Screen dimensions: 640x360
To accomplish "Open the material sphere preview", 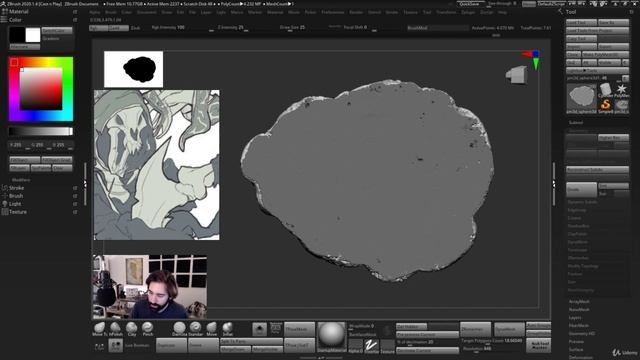I will click(x=332, y=336).
